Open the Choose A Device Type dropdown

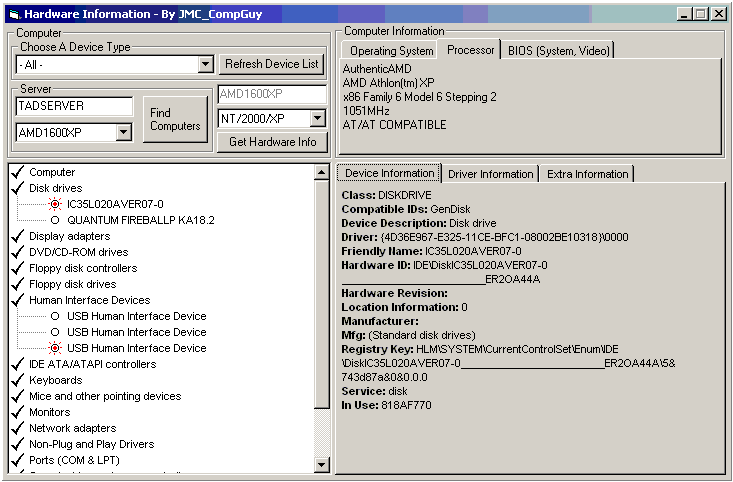205,65
